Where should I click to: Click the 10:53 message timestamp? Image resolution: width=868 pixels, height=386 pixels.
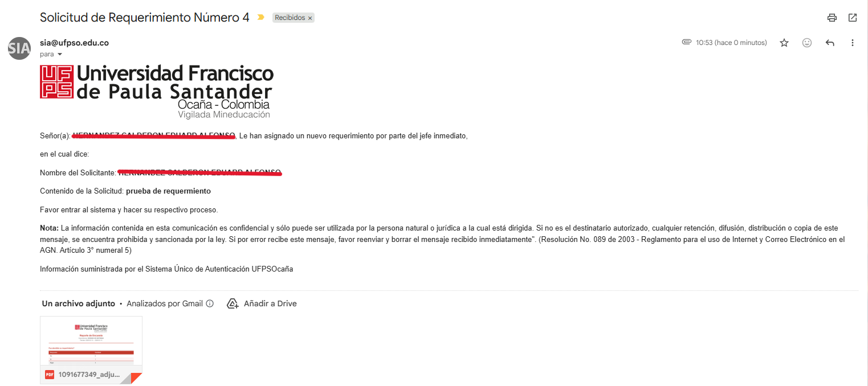(x=731, y=43)
